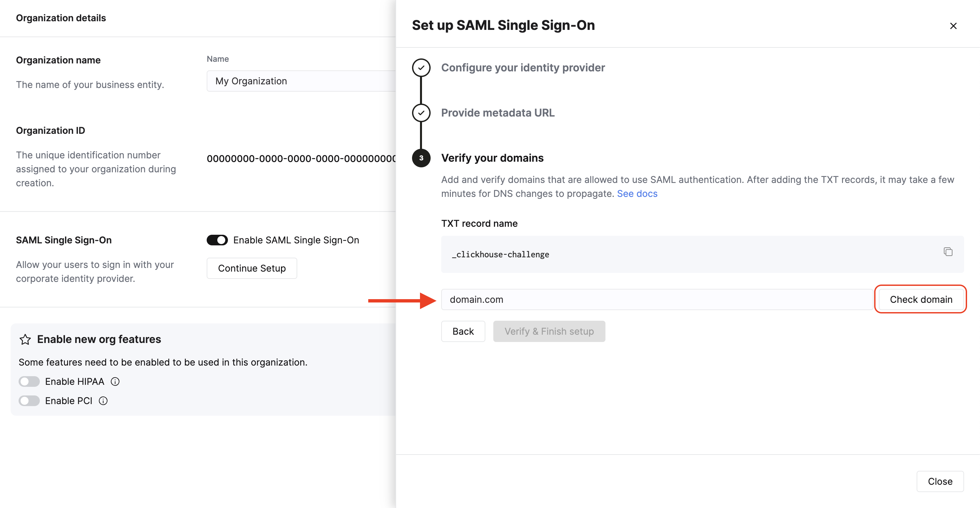
Task: Click the Verify & Finish setup button
Action: pos(549,331)
